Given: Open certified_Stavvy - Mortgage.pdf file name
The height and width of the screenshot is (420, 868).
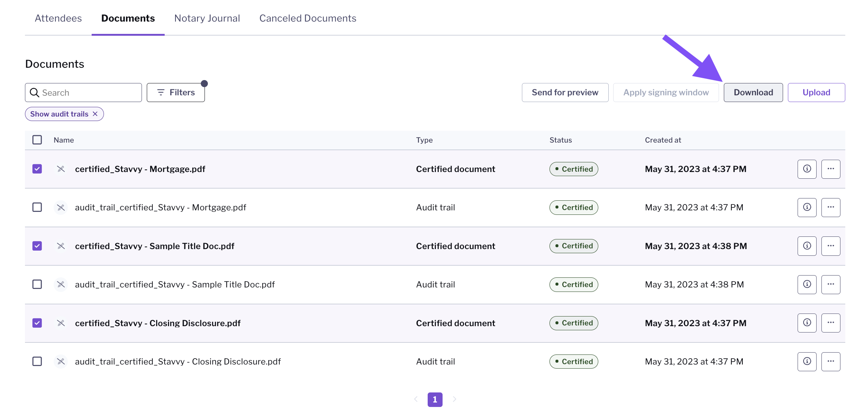Looking at the screenshot, I should [x=140, y=169].
